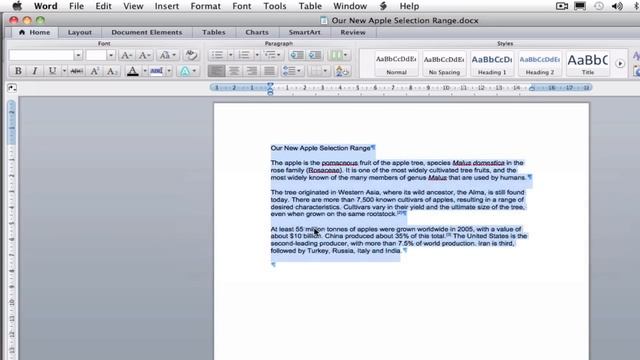Click the Shading paint bucket icon

coord(342,71)
